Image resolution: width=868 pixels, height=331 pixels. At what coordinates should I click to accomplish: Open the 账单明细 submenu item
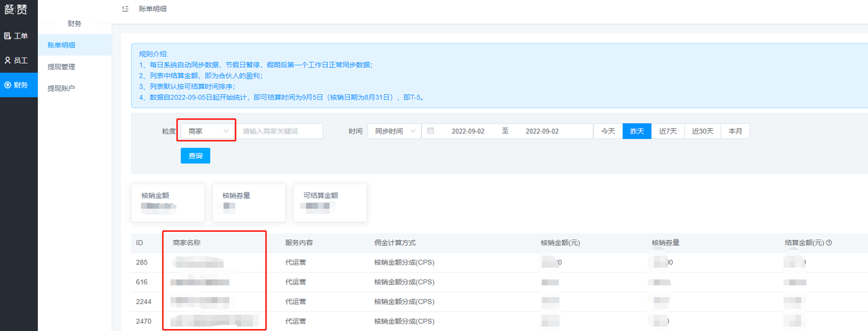(62, 45)
